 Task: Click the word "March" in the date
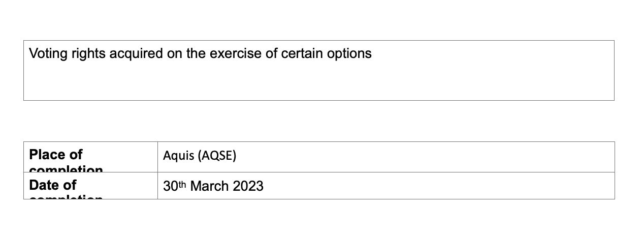209,186
